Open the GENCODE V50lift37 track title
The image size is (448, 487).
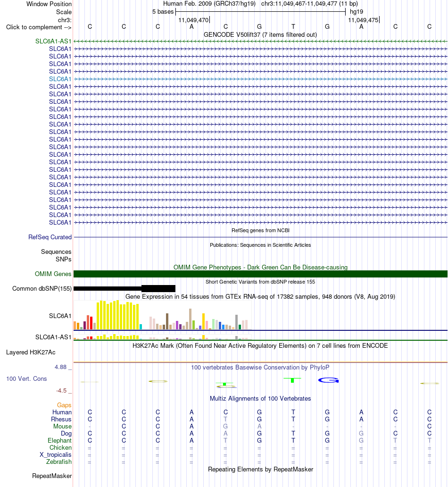point(260,35)
